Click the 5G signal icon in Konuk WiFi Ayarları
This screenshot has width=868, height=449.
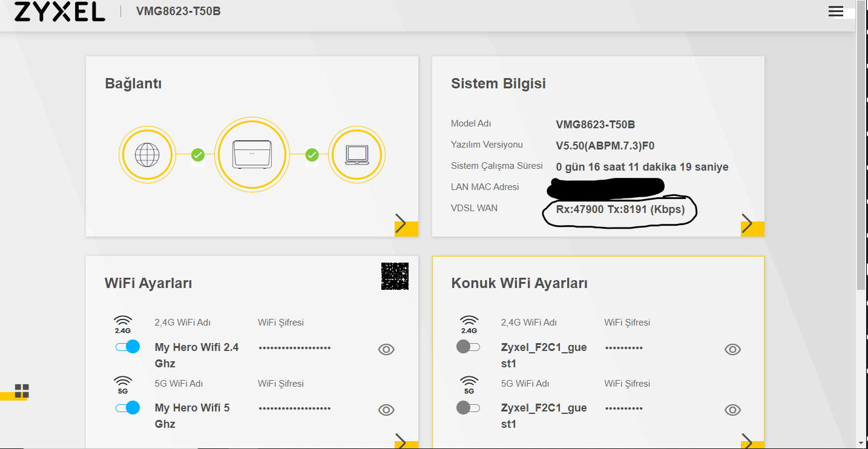pos(469,385)
